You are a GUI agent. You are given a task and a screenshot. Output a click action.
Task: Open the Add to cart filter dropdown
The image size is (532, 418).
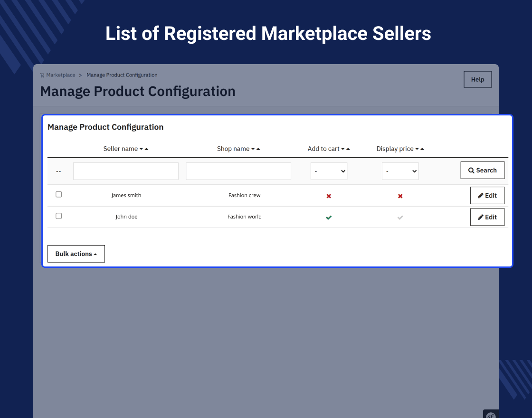pyautogui.click(x=329, y=171)
